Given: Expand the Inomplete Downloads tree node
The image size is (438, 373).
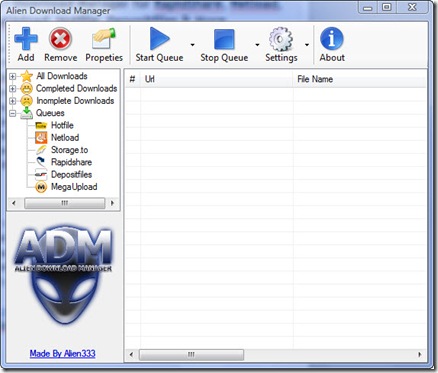Looking at the screenshot, I should pos(12,101).
